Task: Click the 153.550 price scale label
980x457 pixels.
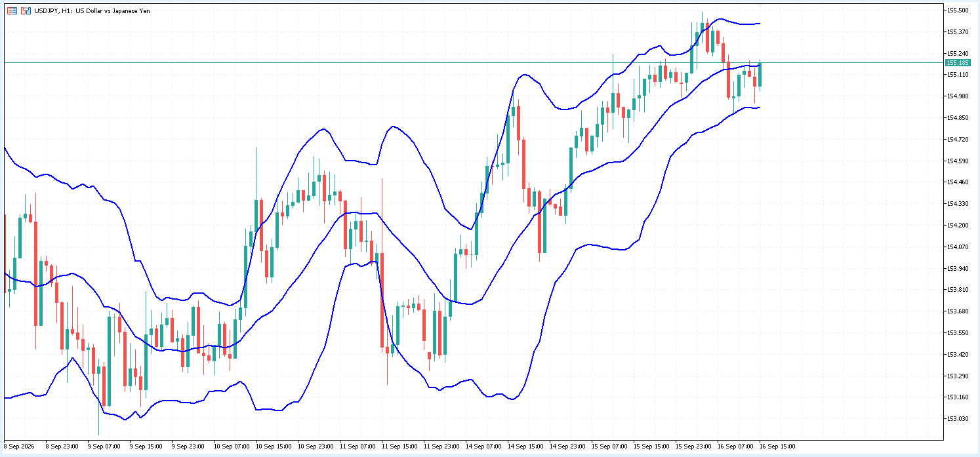Action: [958, 333]
